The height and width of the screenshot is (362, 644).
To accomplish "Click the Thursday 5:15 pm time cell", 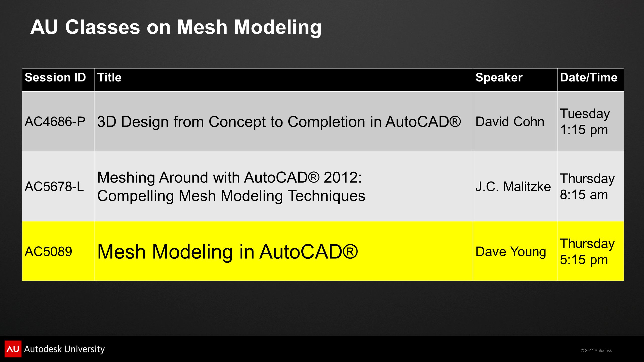I will coord(591,251).
